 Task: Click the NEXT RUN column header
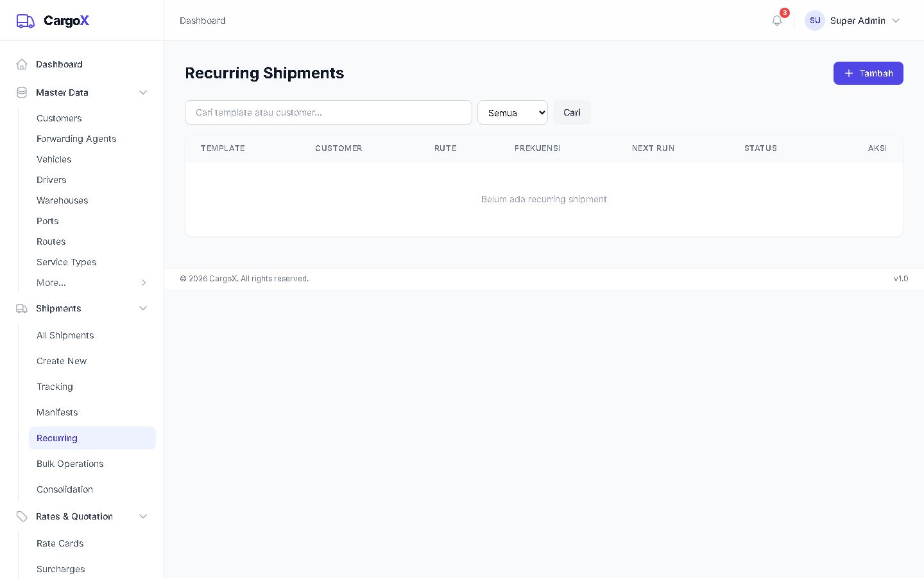click(x=653, y=148)
